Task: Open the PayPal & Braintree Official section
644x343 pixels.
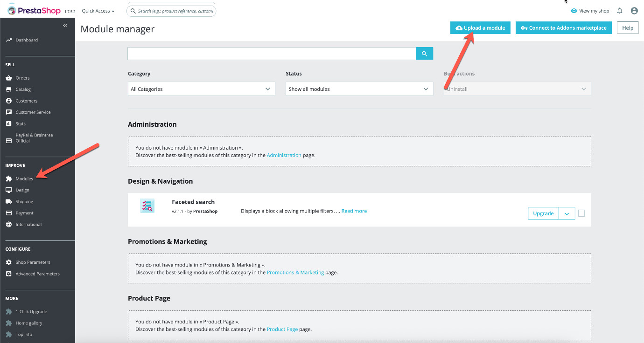Action: pos(8,137)
